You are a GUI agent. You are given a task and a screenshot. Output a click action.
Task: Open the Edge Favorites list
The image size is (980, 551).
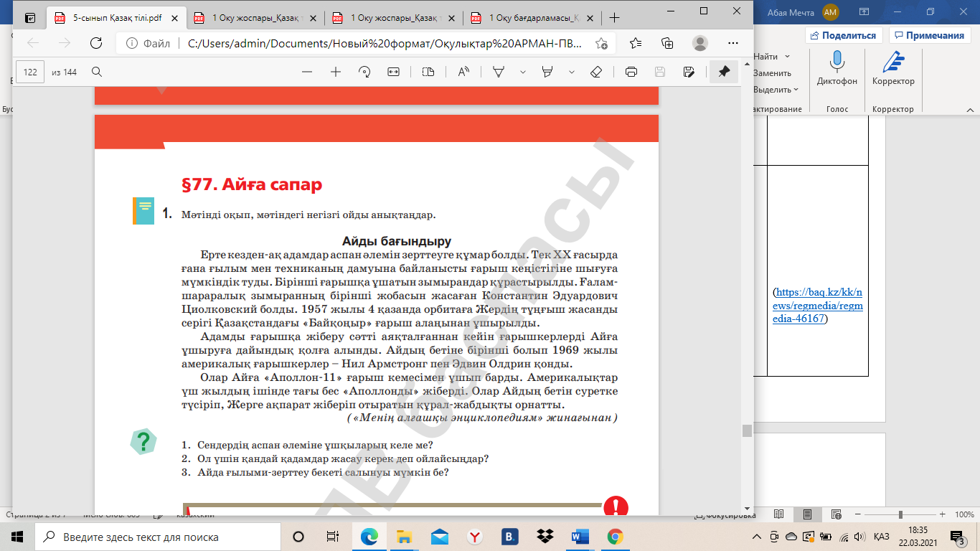pyautogui.click(x=636, y=43)
